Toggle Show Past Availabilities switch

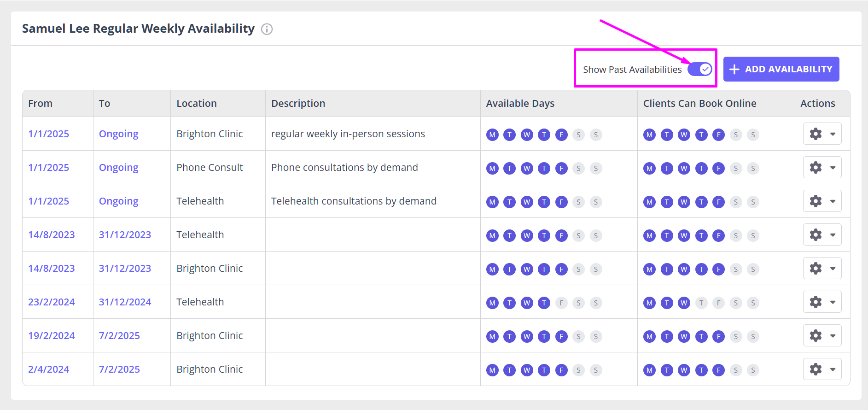tap(700, 69)
